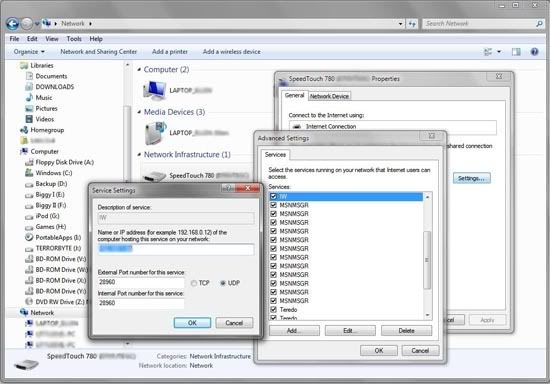Expand the change view dropdown arrow
Image resolution: width=550 pixels, height=384 pixels.
point(499,52)
